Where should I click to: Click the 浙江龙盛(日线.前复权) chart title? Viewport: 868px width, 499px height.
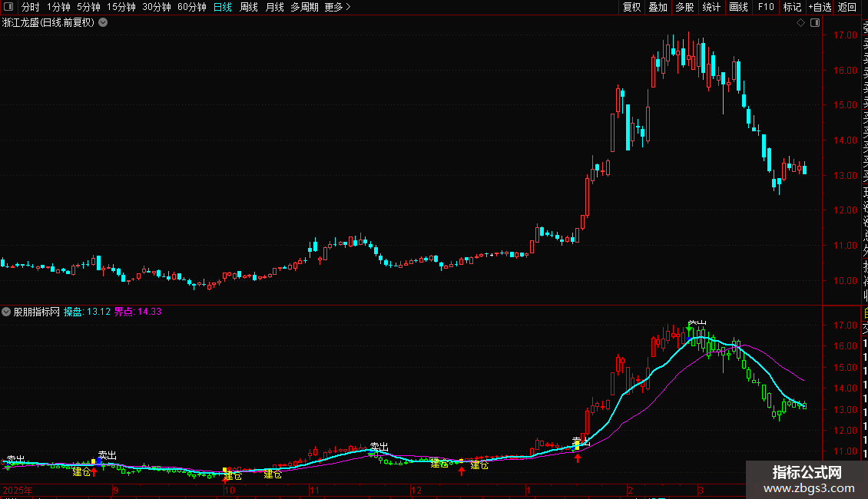48,23
